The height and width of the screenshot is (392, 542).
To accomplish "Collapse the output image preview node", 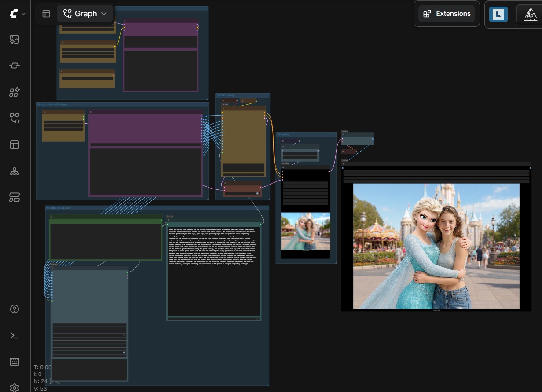I will click(344, 164).
